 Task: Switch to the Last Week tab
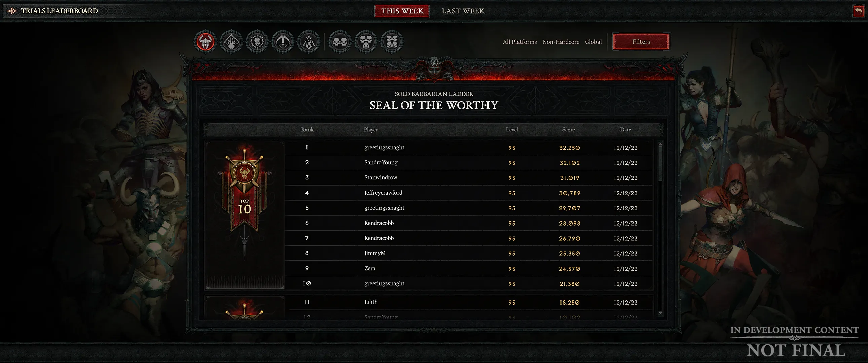[x=463, y=11]
